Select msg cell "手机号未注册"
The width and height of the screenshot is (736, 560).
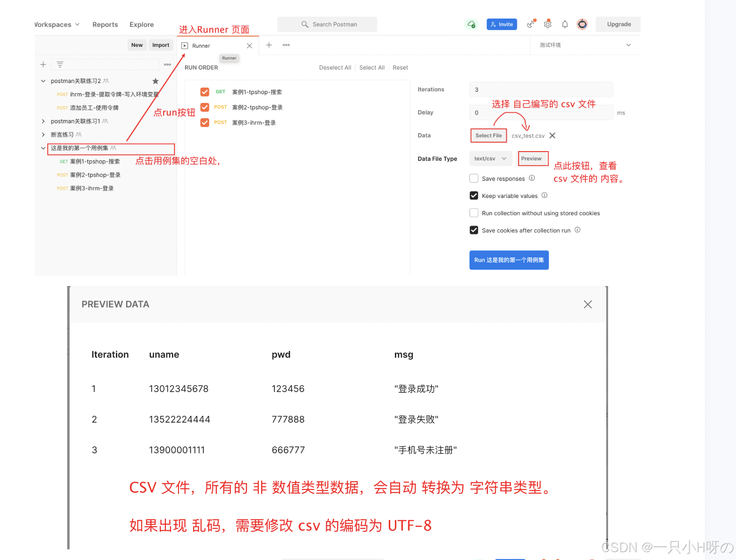pos(425,450)
